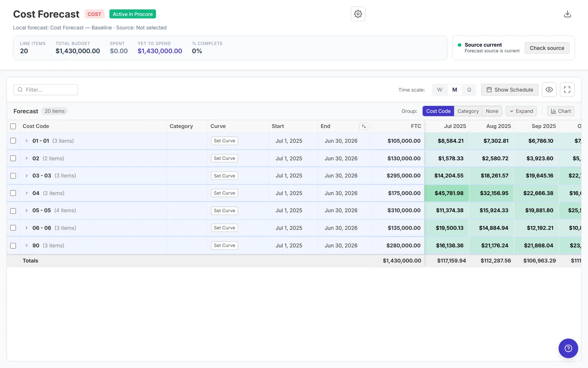
Task: Expand the 06 - 06 cost code group
Action: tap(26, 228)
